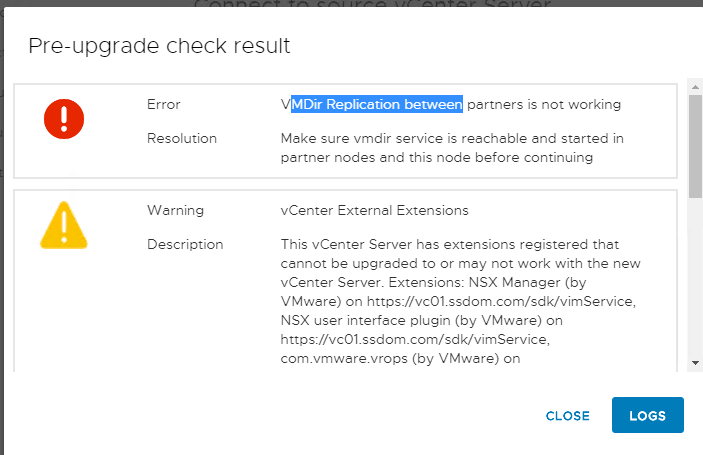703x455 pixels.
Task: Click the 'vCenter External Extensions' text
Action: coord(374,210)
